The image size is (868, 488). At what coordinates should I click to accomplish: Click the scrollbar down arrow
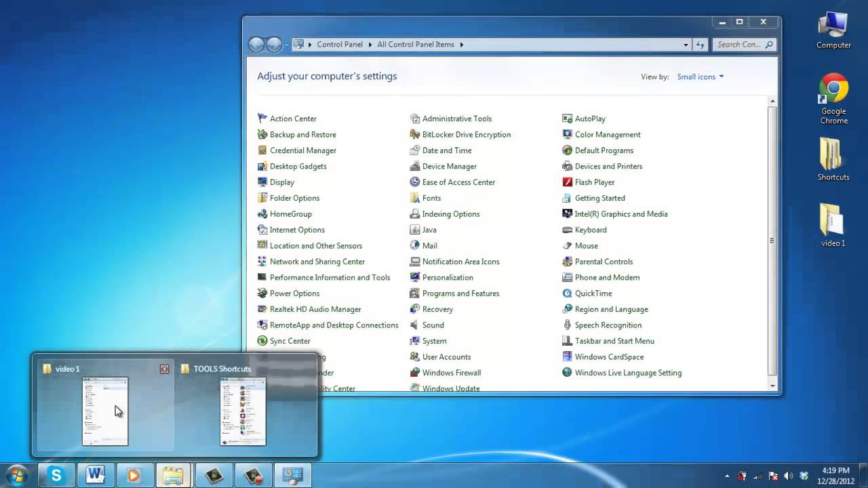772,386
